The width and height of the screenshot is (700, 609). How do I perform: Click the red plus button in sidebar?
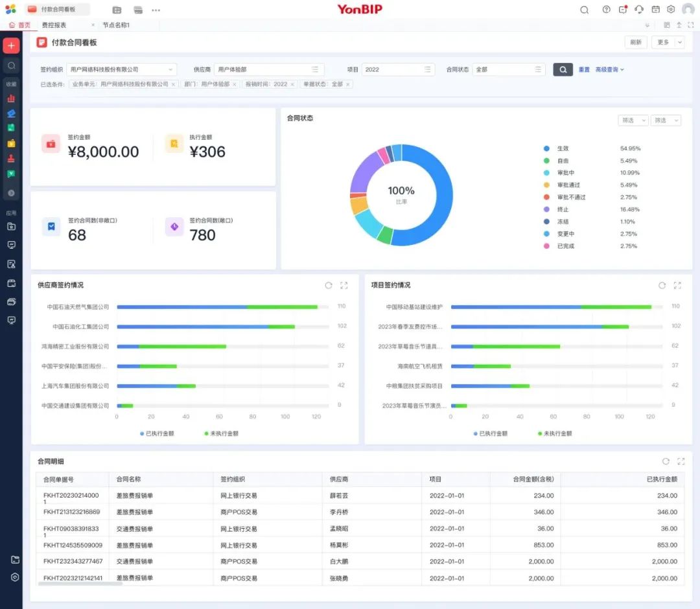[11, 46]
